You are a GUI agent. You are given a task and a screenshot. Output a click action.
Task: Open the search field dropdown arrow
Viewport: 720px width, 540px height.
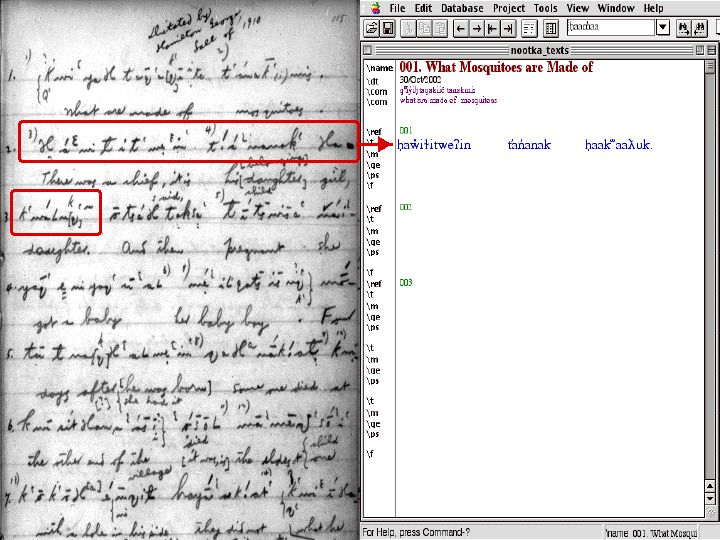[663, 28]
